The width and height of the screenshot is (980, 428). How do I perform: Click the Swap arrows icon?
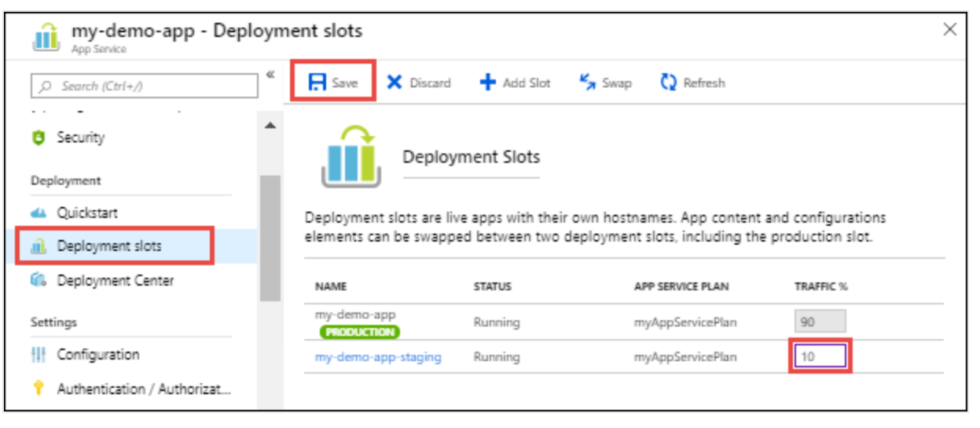tap(587, 82)
